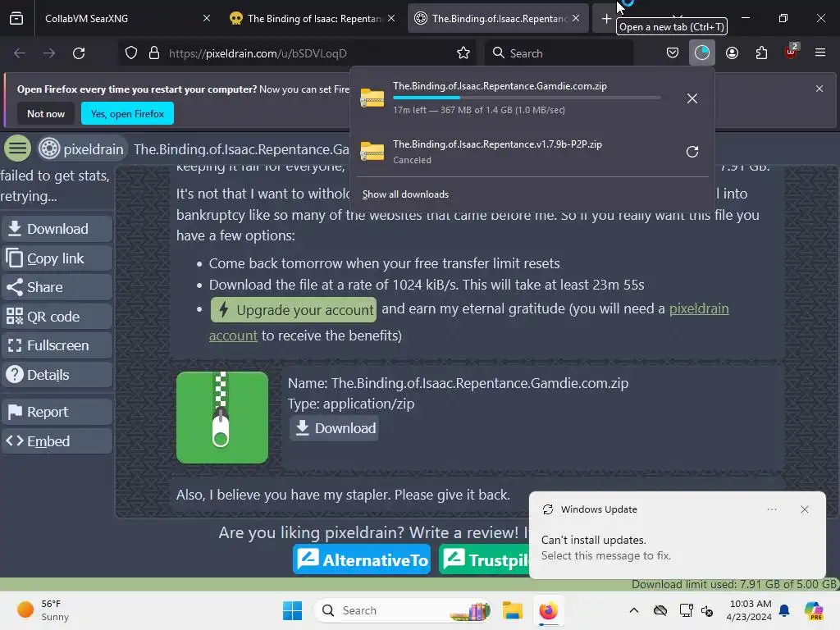Go forward using the forward arrow
840x630 pixels.
(x=49, y=53)
